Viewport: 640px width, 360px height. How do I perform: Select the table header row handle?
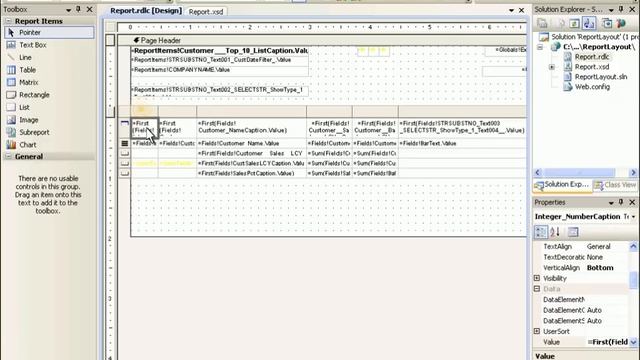tap(124, 128)
